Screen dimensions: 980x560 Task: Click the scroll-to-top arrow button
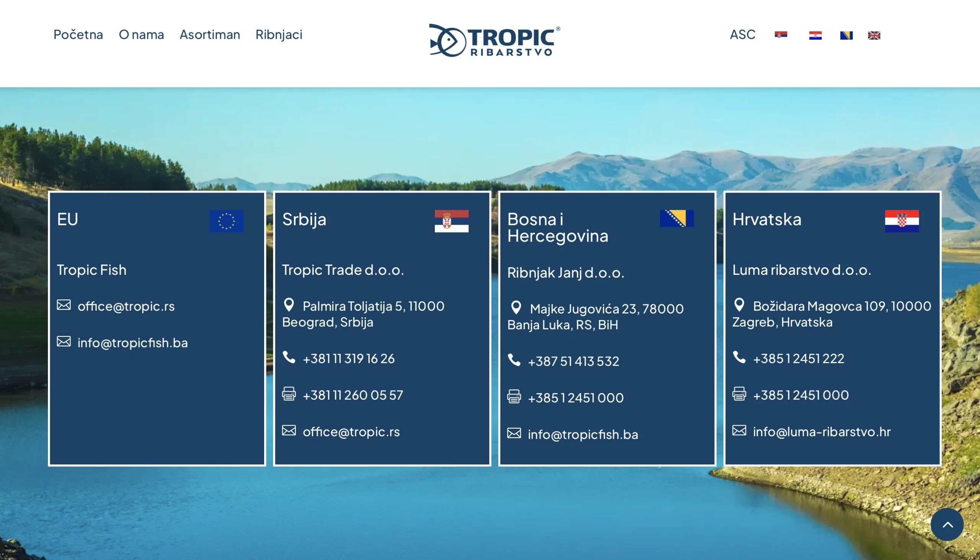tap(947, 525)
